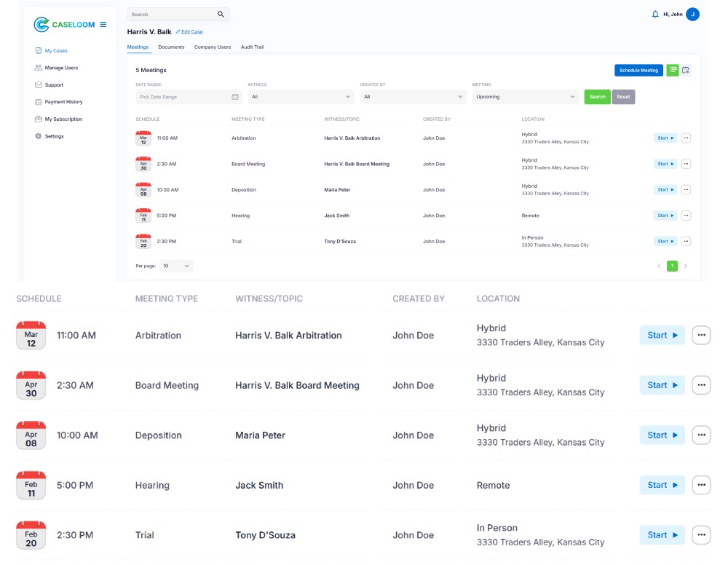Open Settings from the sidebar
Screen dimensions: 728x565
pos(54,136)
